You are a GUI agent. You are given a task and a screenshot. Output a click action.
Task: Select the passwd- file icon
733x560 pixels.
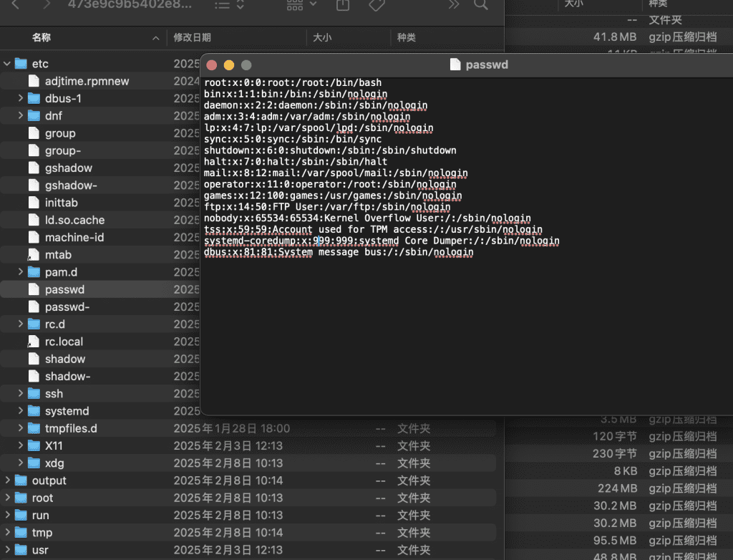coord(34,306)
